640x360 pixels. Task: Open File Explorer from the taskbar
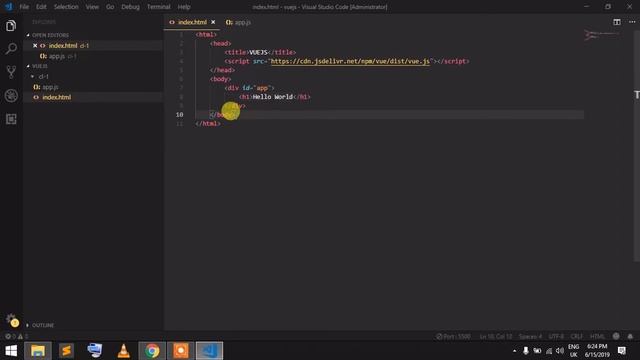38,351
